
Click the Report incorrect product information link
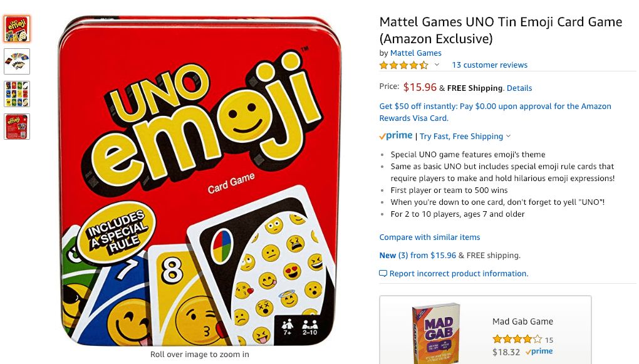click(459, 274)
